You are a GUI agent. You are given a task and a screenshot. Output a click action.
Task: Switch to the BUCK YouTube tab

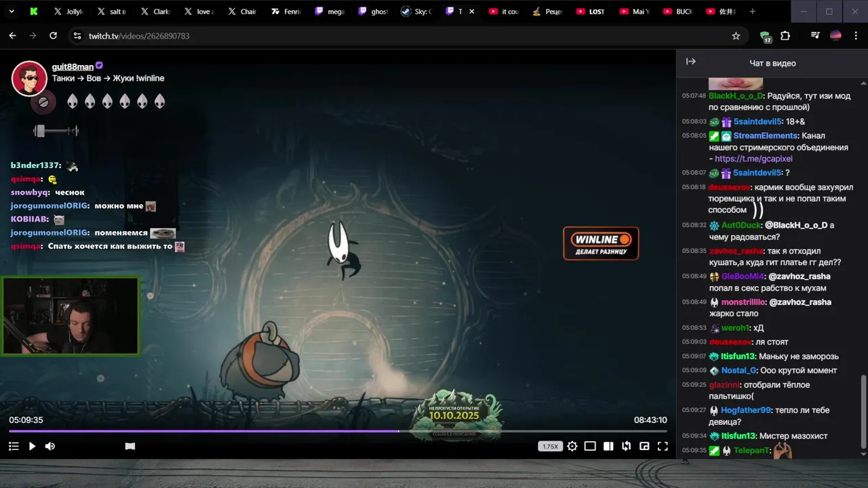tap(677, 12)
